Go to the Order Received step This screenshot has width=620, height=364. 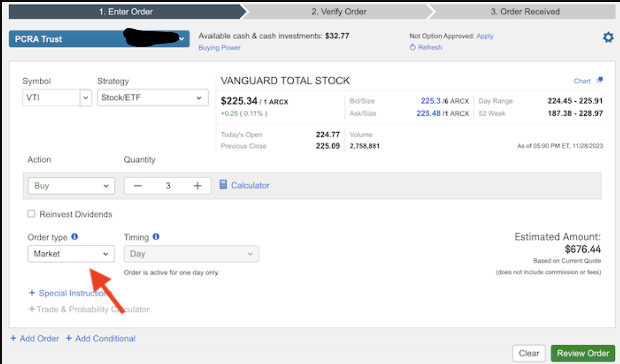(x=524, y=12)
